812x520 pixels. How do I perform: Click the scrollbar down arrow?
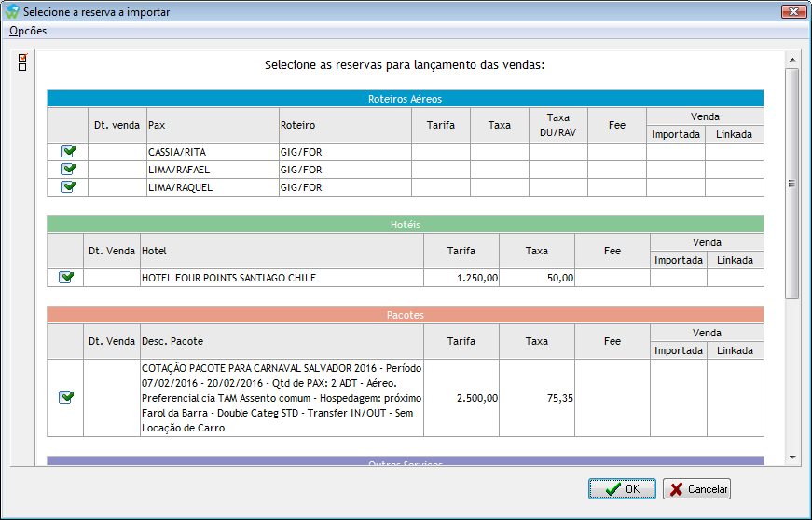[792, 457]
